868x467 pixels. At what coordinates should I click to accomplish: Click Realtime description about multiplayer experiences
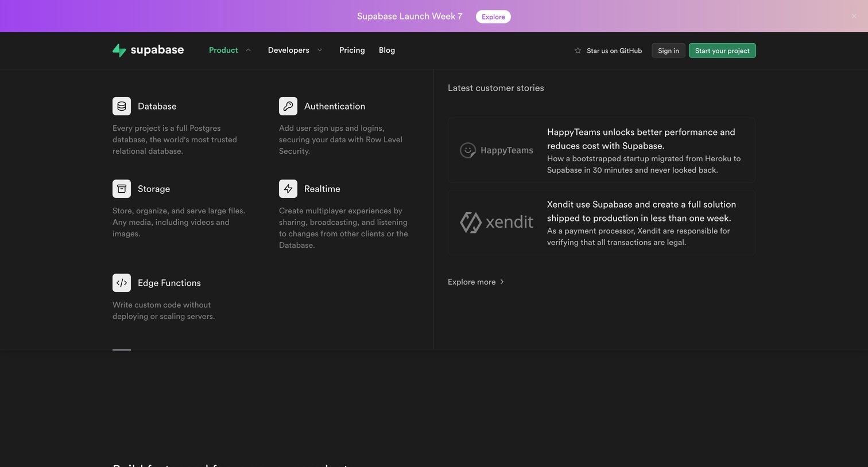click(x=343, y=228)
